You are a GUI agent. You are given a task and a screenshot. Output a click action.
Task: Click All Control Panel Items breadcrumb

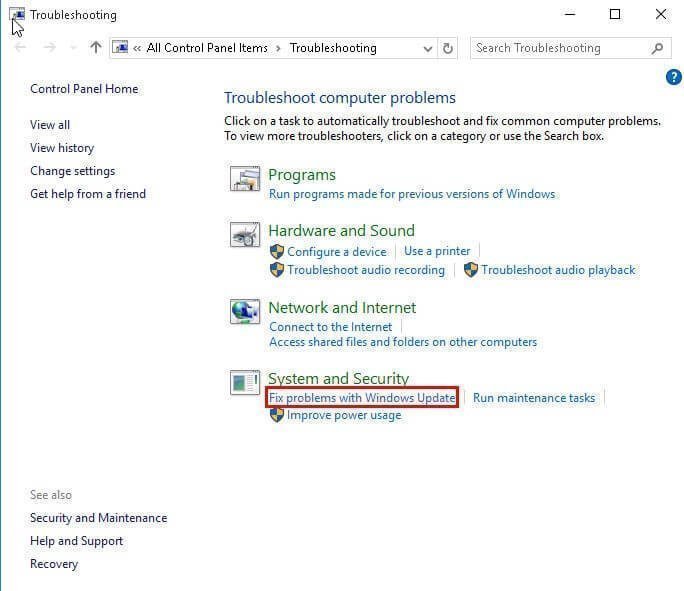pyautogui.click(x=207, y=48)
